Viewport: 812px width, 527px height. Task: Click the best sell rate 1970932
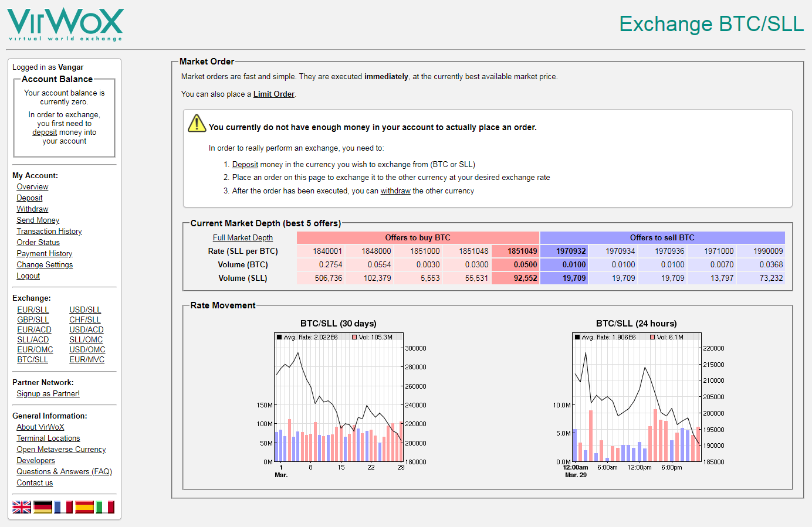point(564,251)
